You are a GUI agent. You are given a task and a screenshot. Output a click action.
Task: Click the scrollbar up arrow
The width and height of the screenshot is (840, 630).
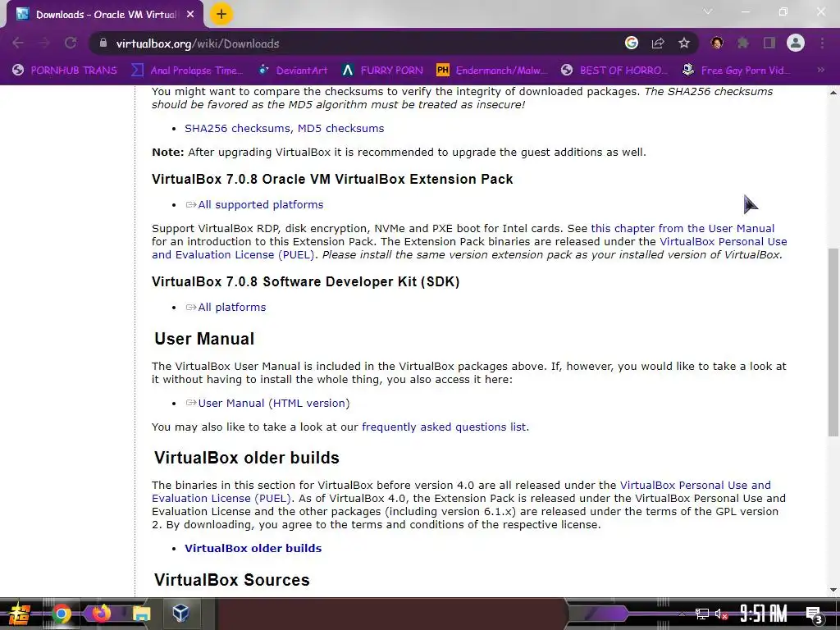[833, 92]
